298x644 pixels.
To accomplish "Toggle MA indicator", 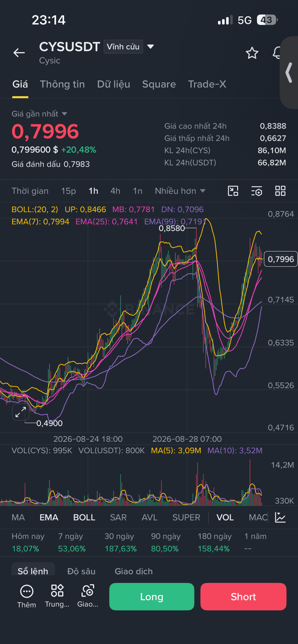I will [18, 517].
